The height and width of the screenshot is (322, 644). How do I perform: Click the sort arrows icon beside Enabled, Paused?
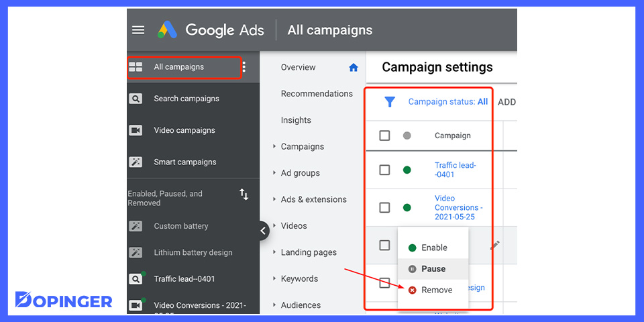pos(244,195)
